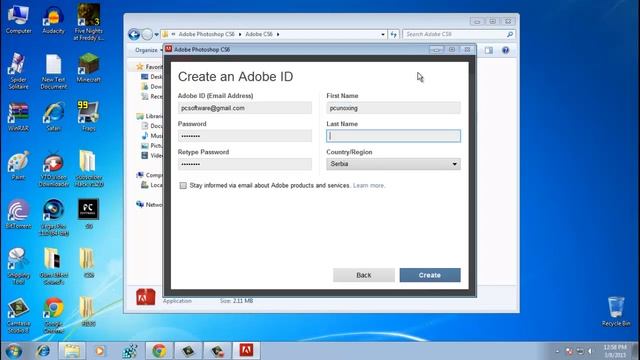Open Five Nights at Freddy's shortcut
This screenshot has width=640, height=360.
89,22
